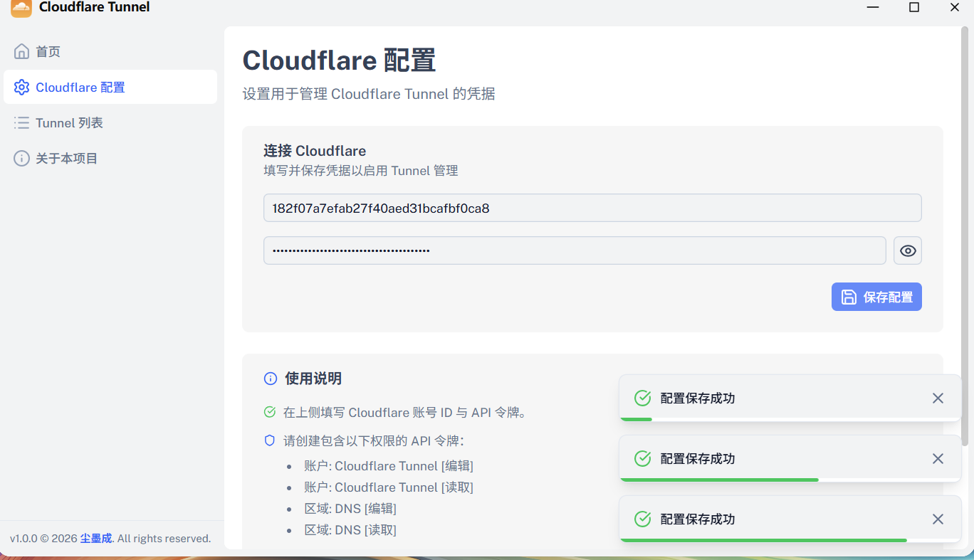Viewport: 974px width, 560px height.
Task: Click the list icon beside Tunnel 列表
Action: (22, 123)
